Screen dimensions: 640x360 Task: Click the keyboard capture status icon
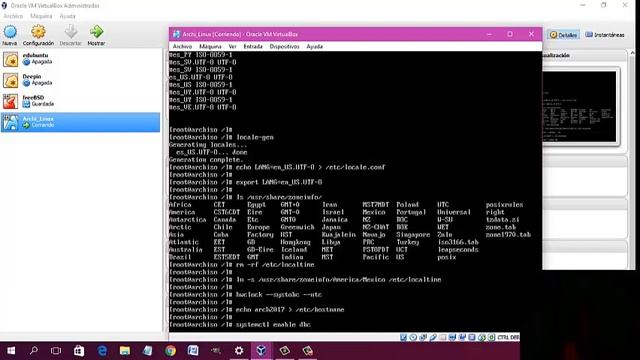(x=491, y=337)
